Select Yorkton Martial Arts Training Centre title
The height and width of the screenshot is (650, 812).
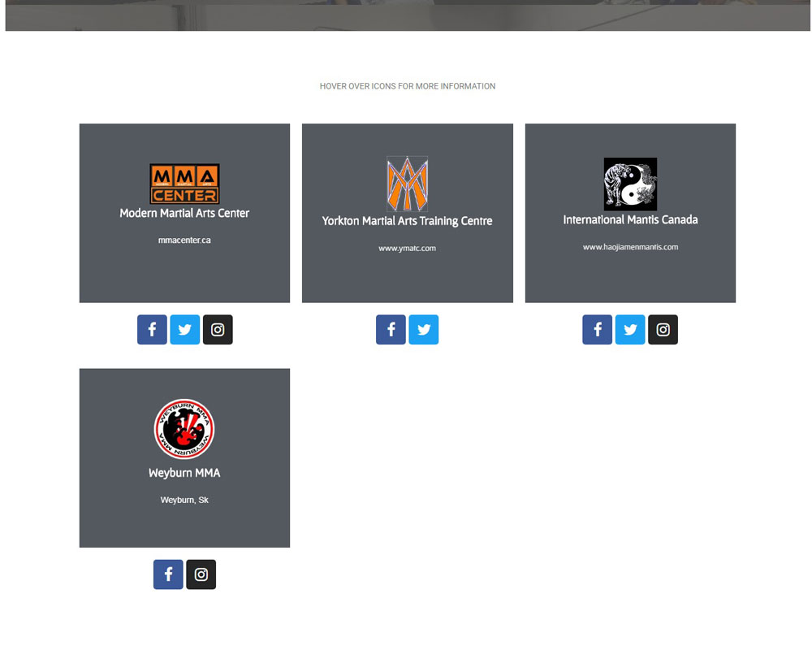click(407, 221)
